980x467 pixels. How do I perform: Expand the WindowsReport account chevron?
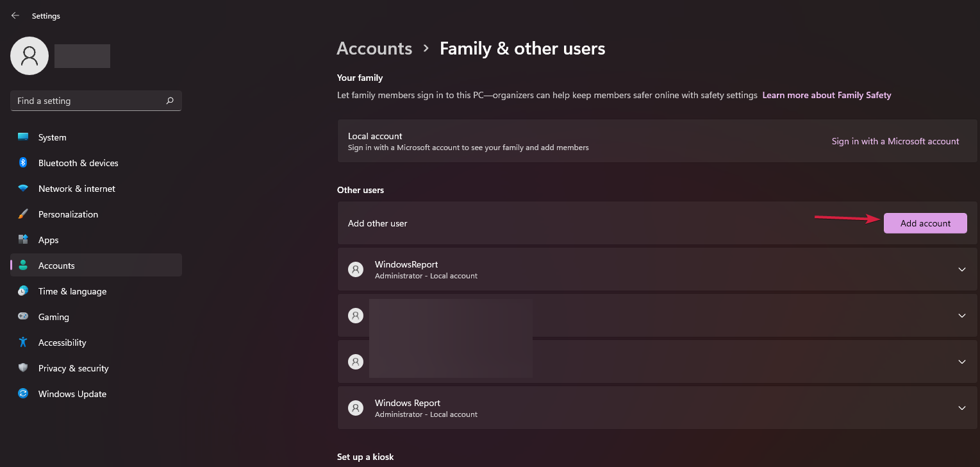tap(961, 269)
